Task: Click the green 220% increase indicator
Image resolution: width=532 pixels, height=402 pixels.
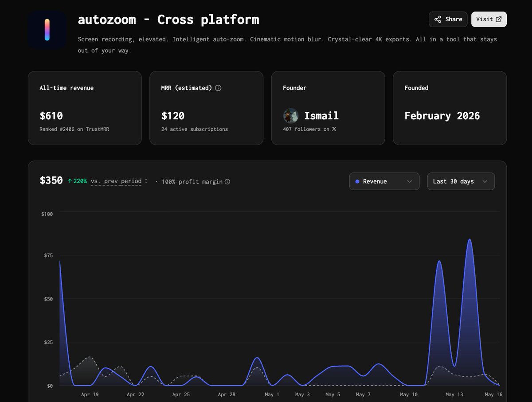Action: (x=77, y=181)
